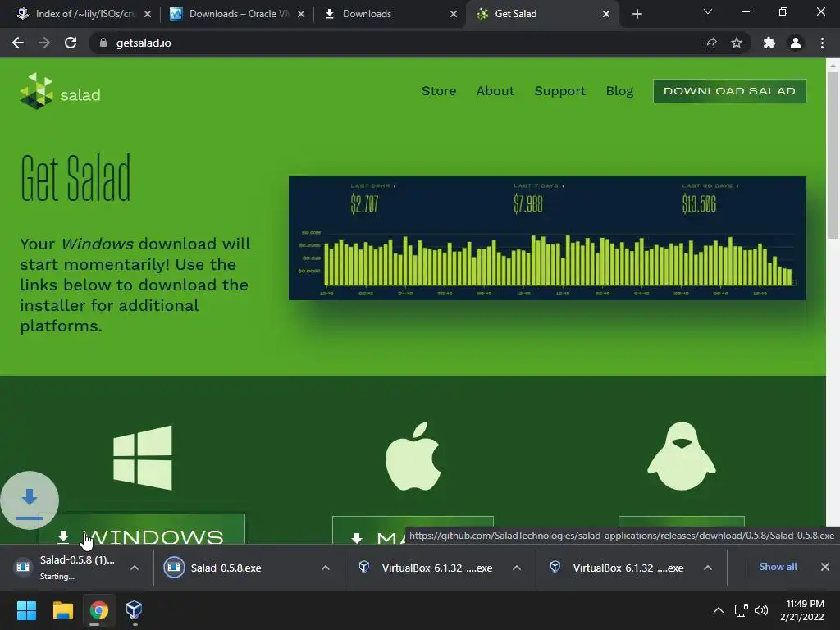Open the tab search dropdown
This screenshot has height=630, width=840.
point(708,11)
